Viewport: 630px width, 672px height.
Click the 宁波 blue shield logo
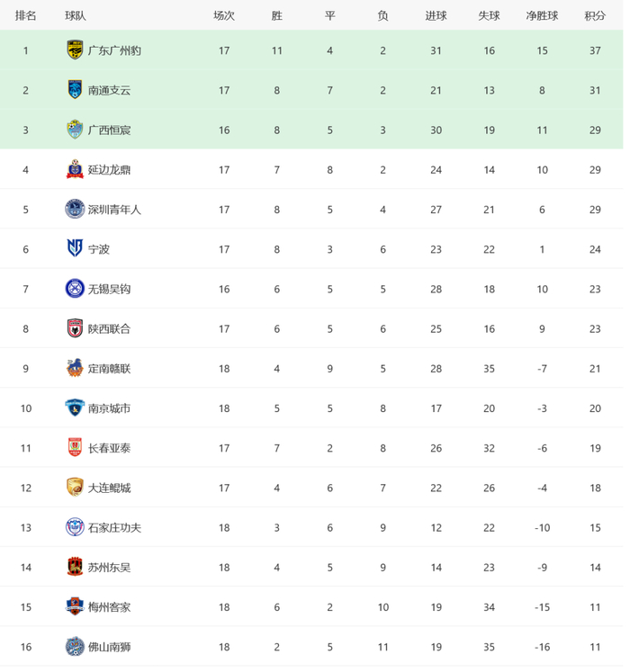point(75,248)
